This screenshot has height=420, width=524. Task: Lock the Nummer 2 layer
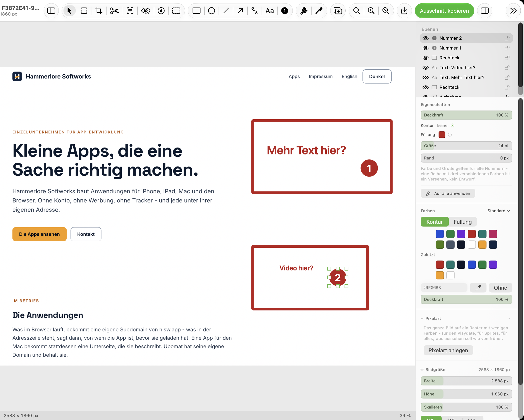point(507,38)
